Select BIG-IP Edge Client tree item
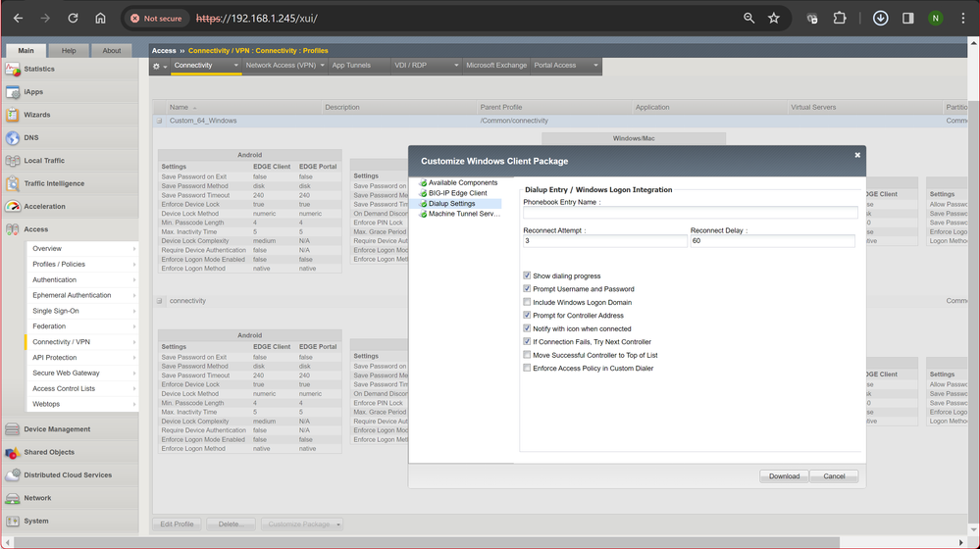Image resolution: width=980 pixels, height=549 pixels. [457, 193]
